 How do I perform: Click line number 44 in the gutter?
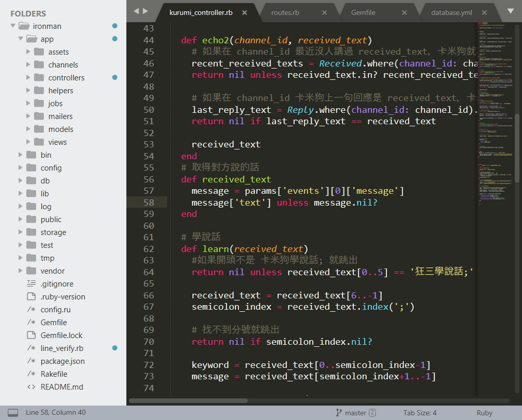point(149,40)
